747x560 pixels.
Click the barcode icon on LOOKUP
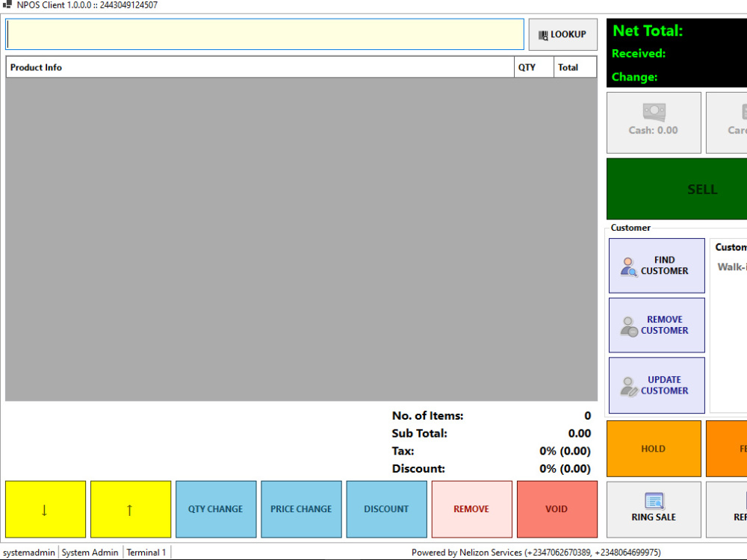click(543, 35)
